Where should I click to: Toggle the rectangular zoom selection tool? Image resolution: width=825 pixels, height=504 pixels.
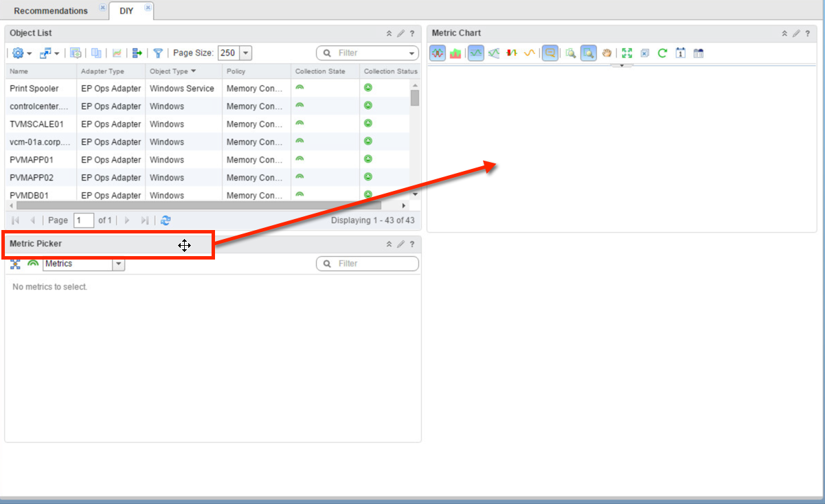point(589,53)
